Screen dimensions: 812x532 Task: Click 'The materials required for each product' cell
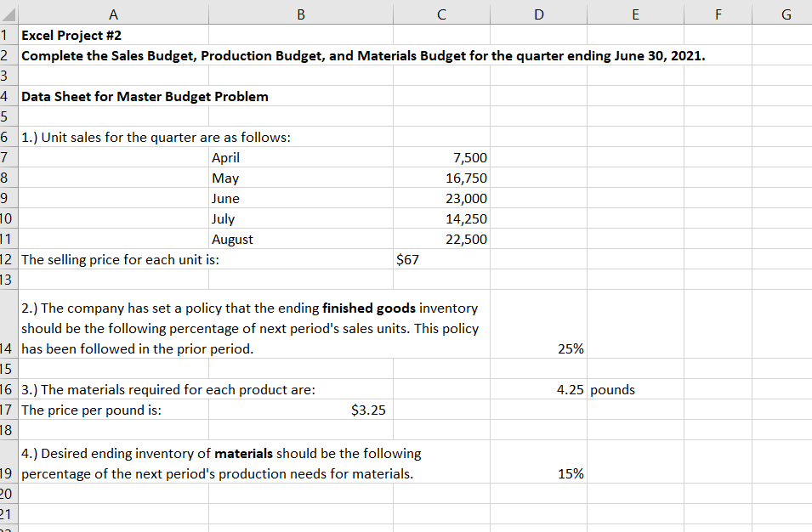click(168, 389)
